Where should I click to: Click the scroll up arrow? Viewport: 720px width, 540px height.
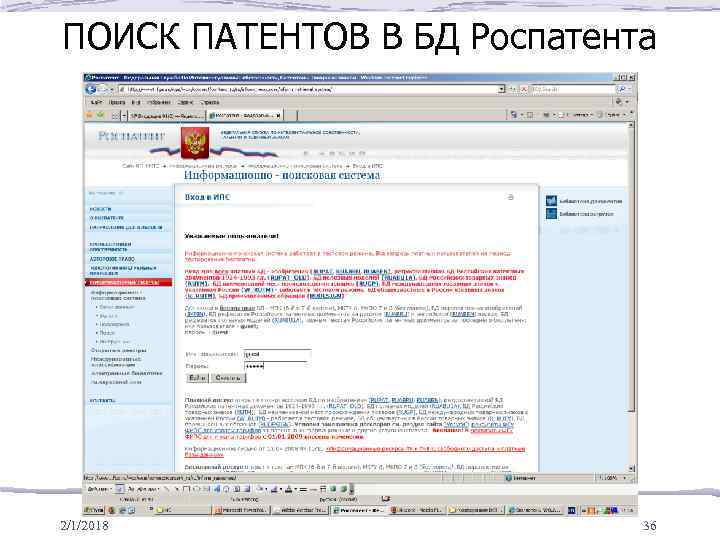pos(631,125)
